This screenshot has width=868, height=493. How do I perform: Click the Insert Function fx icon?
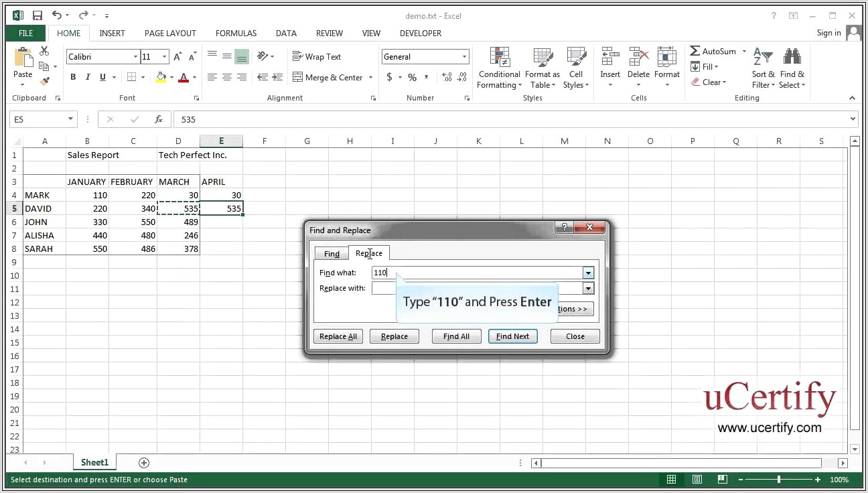159,119
